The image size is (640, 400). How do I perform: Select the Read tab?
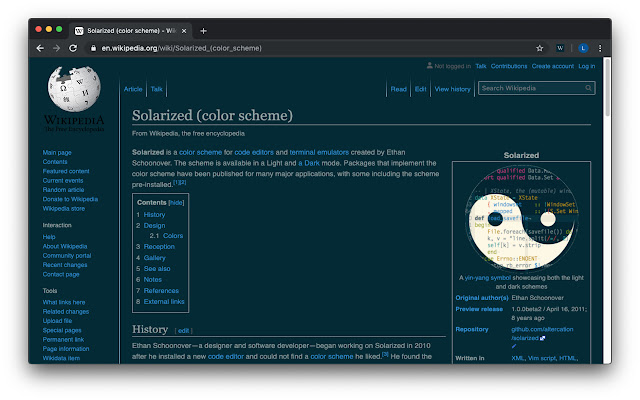(x=398, y=89)
